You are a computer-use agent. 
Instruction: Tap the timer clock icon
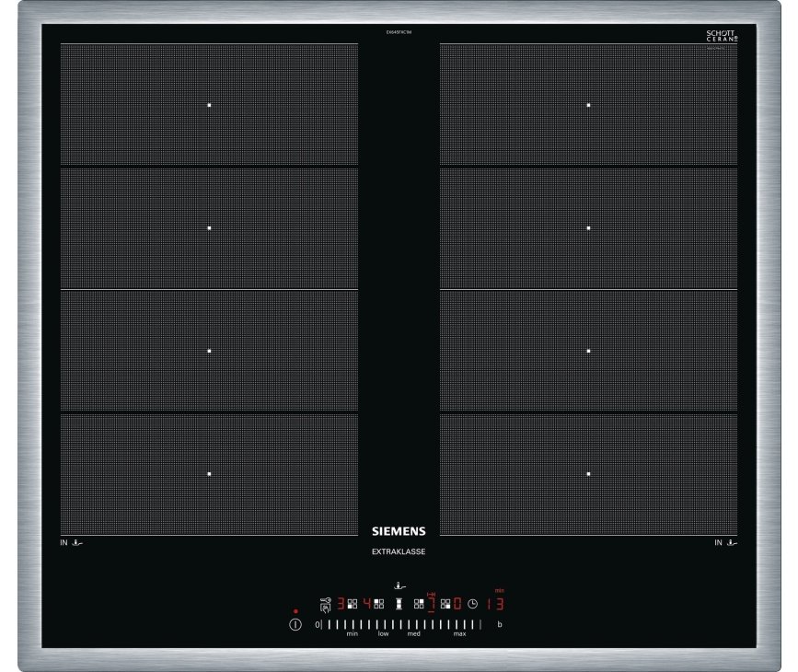472,604
